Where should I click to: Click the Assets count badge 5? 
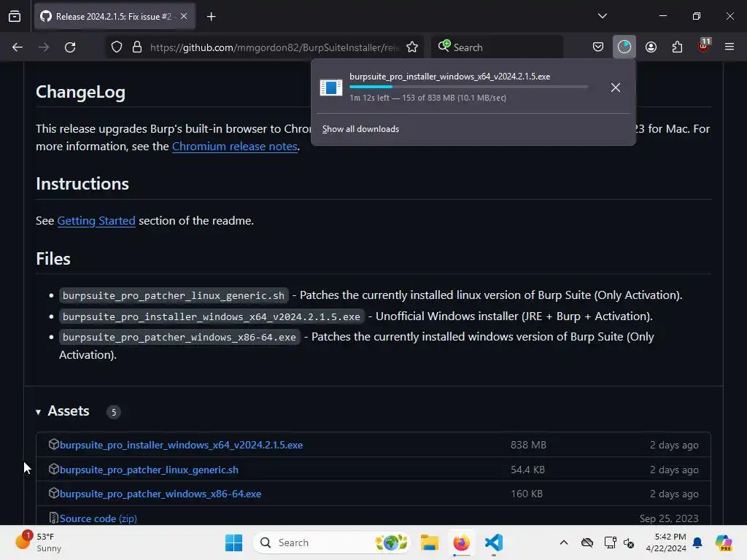[x=113, y=412]
